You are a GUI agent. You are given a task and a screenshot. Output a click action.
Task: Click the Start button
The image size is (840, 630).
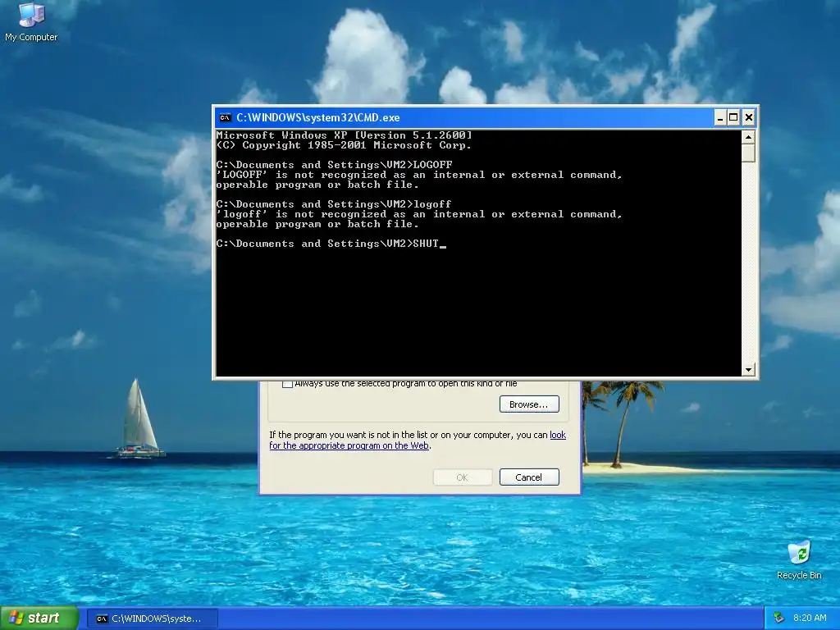(39, 618)
